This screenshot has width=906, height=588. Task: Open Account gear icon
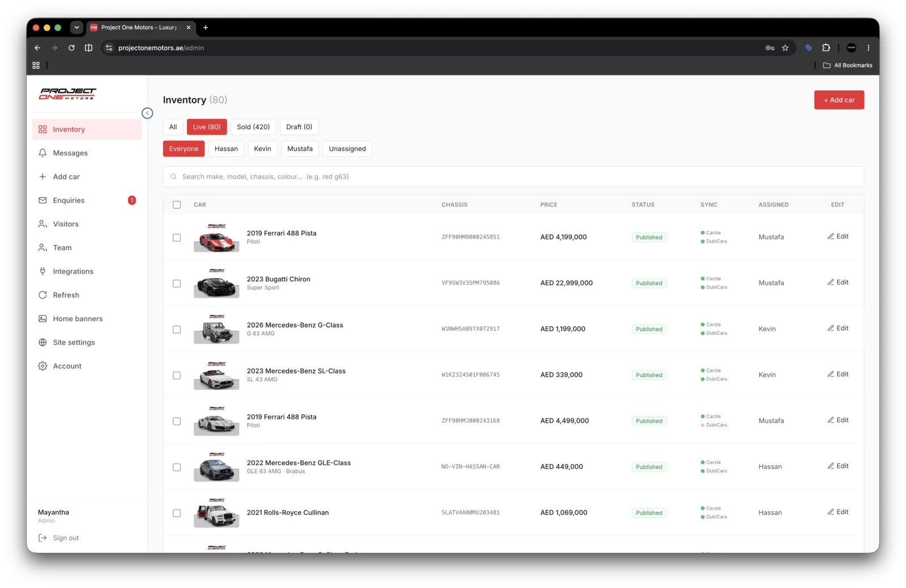click(x=42, y=366)
